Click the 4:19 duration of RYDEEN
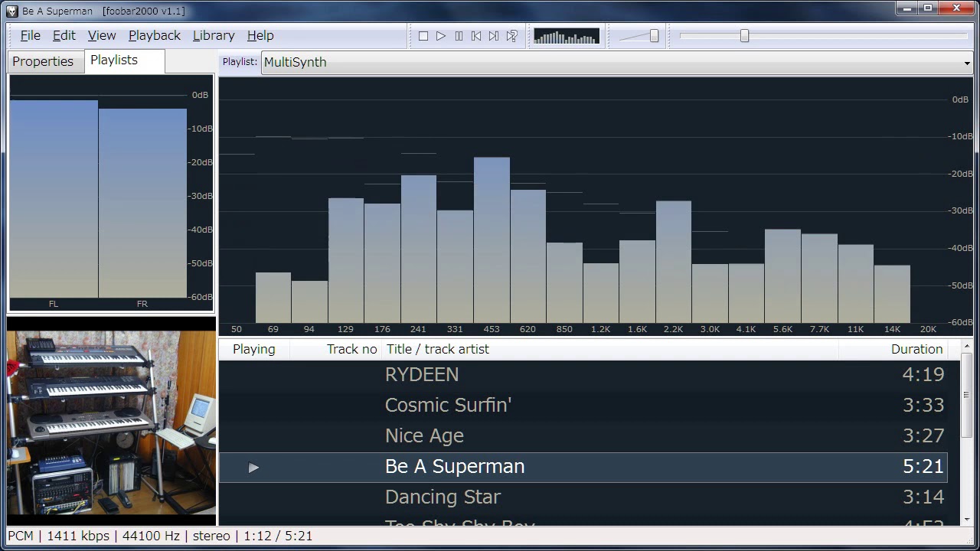980x551 pixels. coord(923,375)
